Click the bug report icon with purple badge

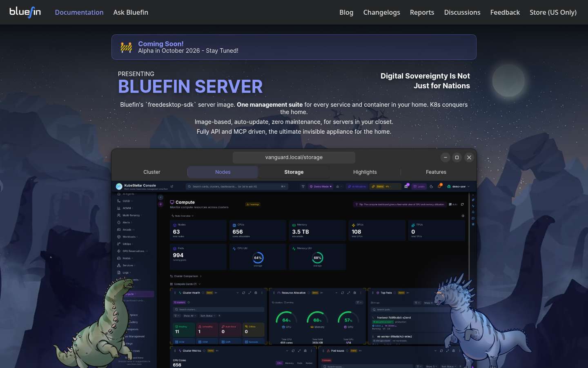click(x=406, y=186)
